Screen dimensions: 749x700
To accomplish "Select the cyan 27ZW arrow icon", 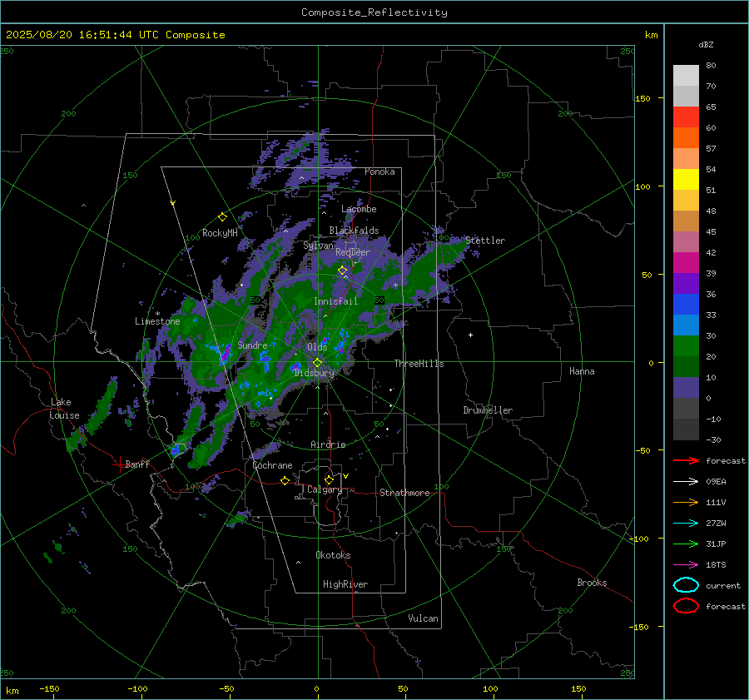I will pos(686,524).
